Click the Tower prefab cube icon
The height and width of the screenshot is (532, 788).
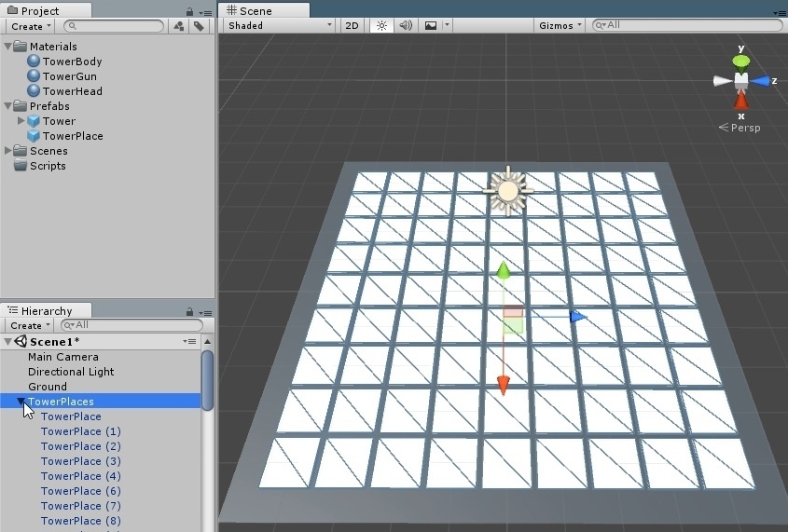click(34, 121)
